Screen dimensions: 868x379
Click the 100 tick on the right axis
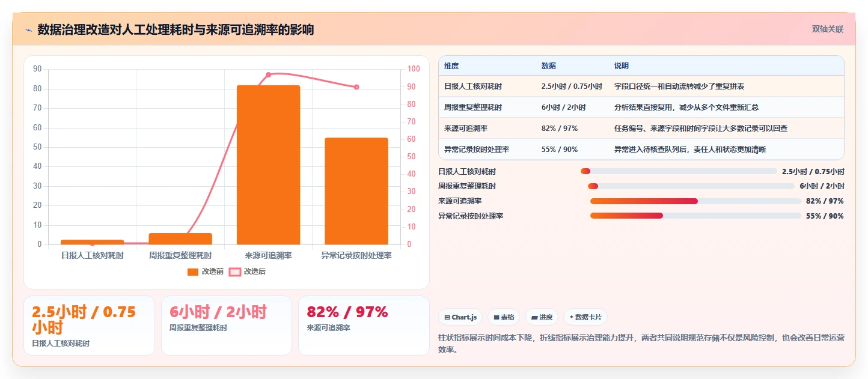(x=414, y=69)
